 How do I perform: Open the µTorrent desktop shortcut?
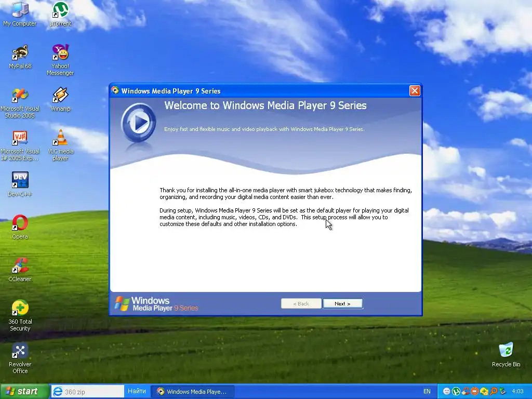60,14
